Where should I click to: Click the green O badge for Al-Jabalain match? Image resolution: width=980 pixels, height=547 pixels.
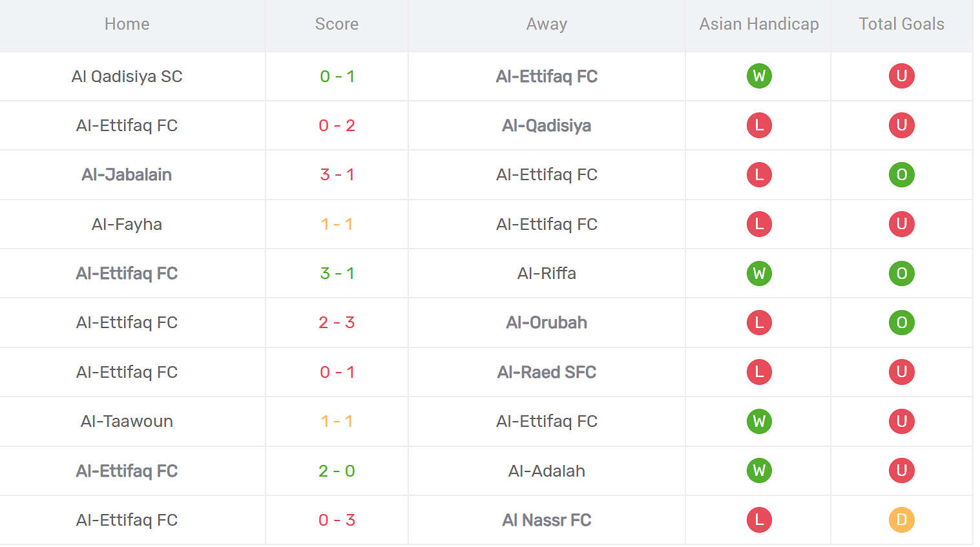[901, 174]
